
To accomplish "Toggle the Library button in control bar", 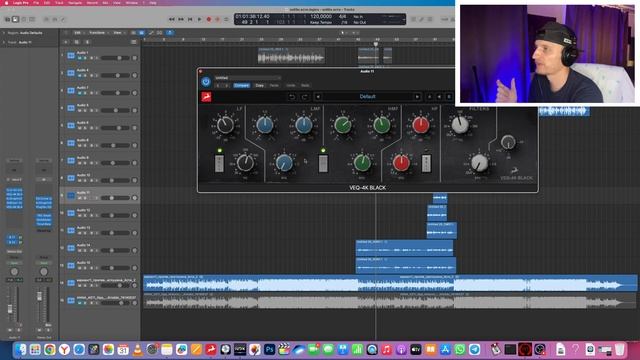I will 7,19.
